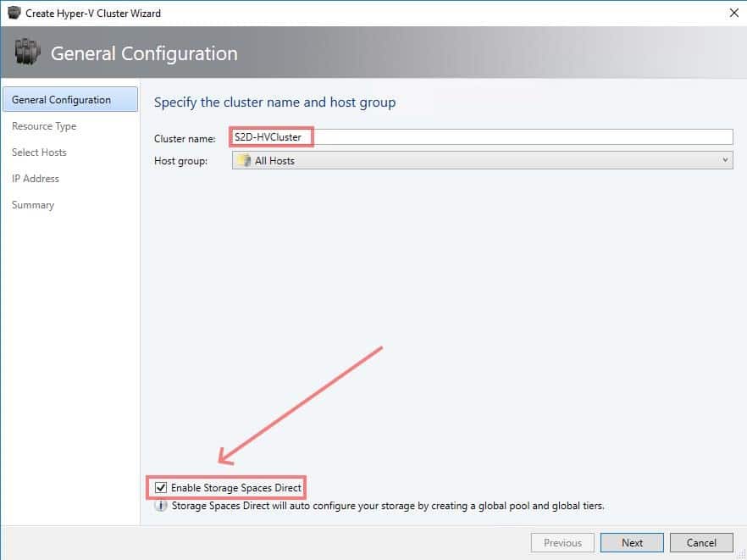Screen dimensions: 747x560
Task: Click the Cancel button
Action: 701,542
